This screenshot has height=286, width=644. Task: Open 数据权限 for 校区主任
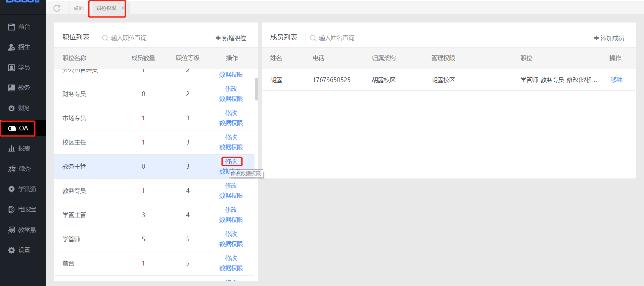[231, 147]
